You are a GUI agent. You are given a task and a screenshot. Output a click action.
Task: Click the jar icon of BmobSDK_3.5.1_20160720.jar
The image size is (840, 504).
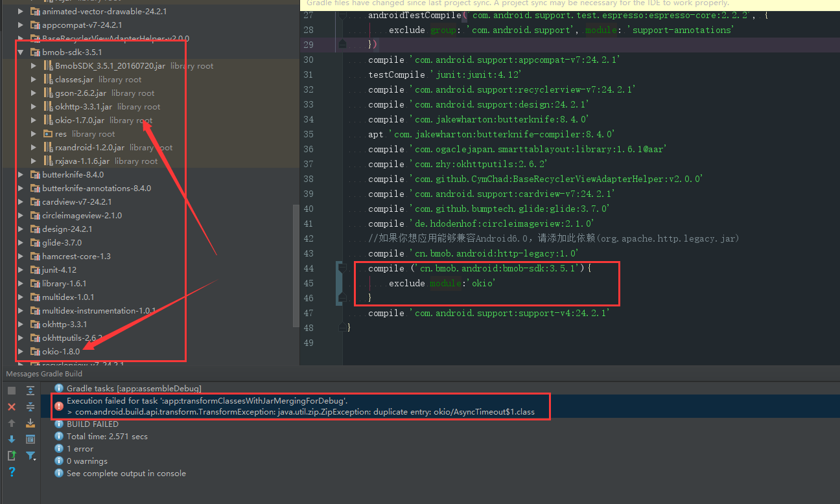48,66
